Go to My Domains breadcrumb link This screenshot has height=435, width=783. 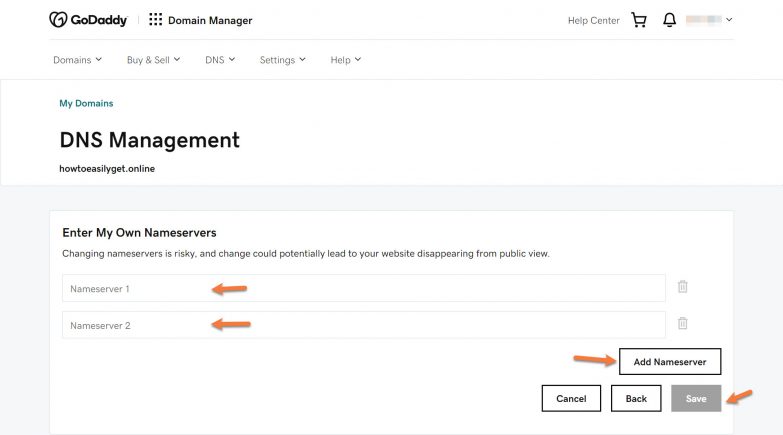86,103
